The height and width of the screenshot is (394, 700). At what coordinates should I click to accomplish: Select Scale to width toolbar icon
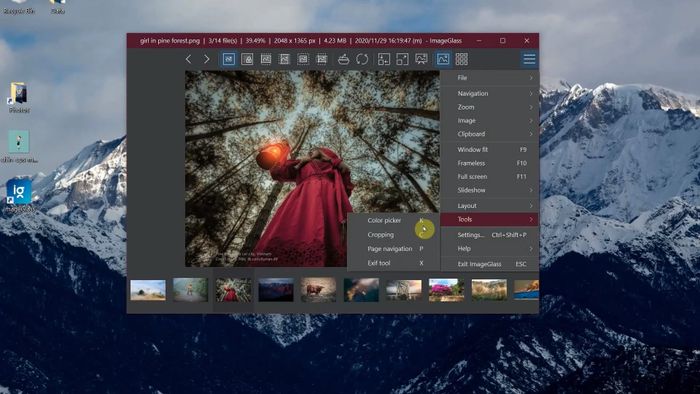coord(266,59)
